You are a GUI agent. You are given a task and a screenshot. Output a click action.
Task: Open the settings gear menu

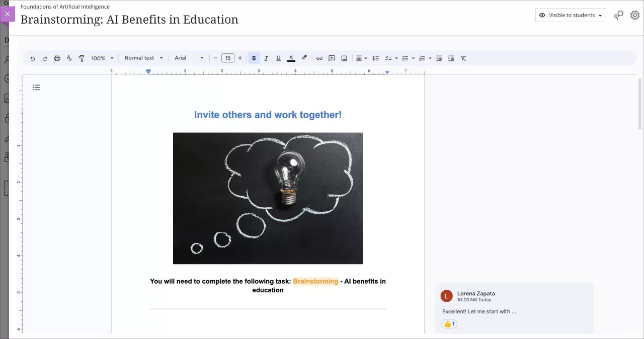635,15
